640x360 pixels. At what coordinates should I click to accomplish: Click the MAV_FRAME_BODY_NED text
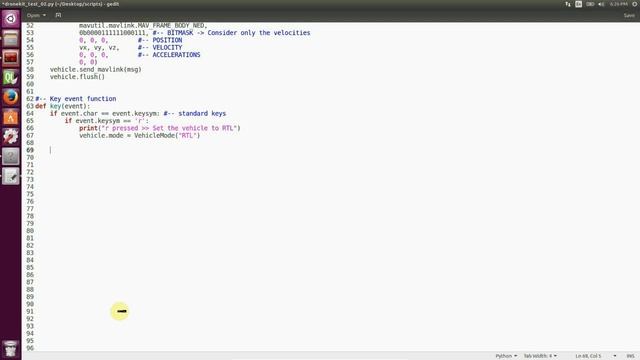tap(172, 25)
